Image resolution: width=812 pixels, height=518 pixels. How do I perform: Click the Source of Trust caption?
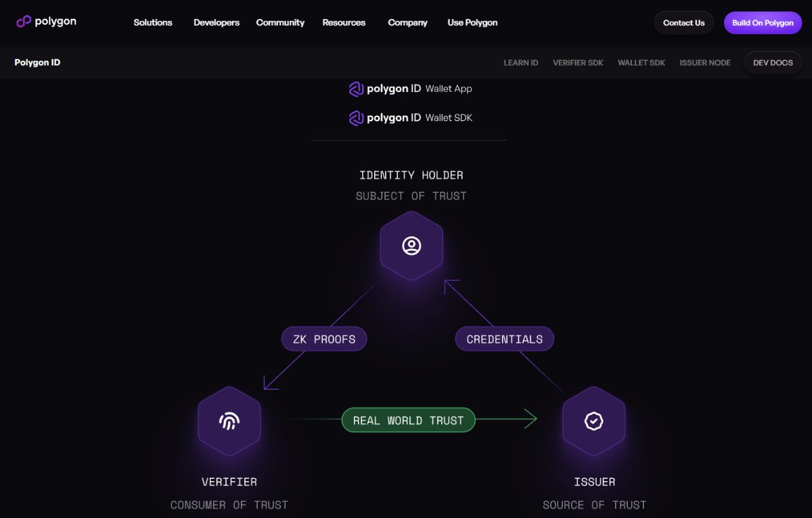(x=595, y=505)
